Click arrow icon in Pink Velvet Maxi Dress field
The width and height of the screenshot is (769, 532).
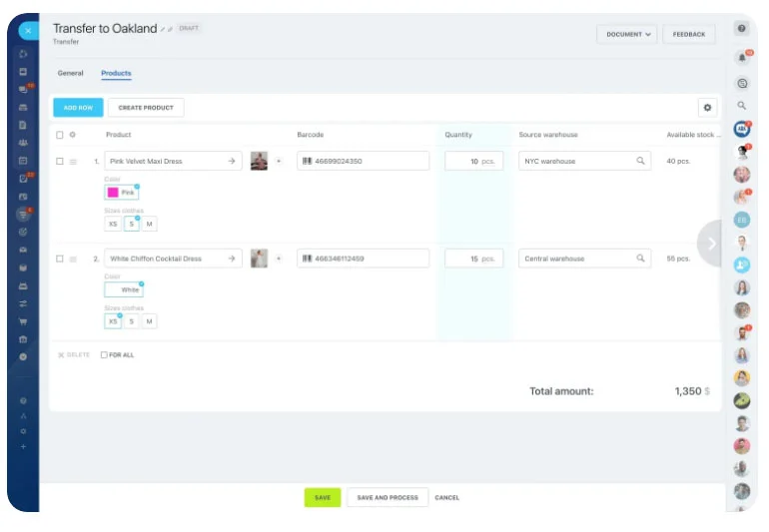(x=232, y=161)
